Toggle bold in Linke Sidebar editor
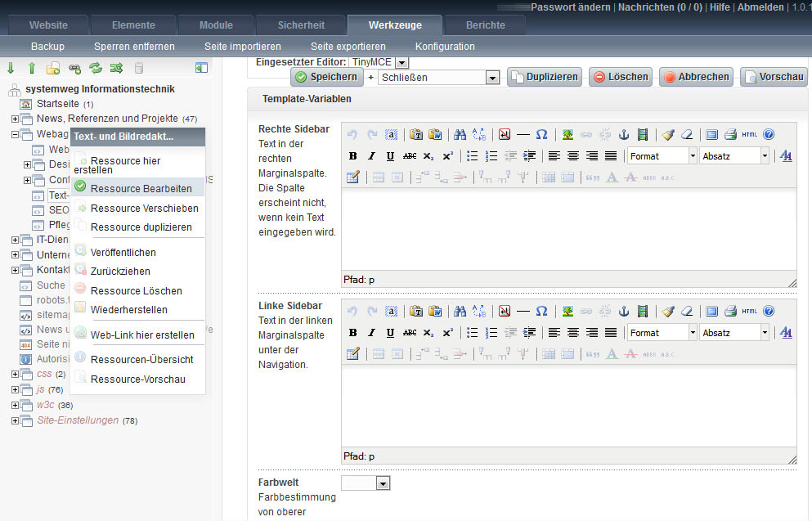The height and width of the screenshot is (521, 812). click(352, 333)
